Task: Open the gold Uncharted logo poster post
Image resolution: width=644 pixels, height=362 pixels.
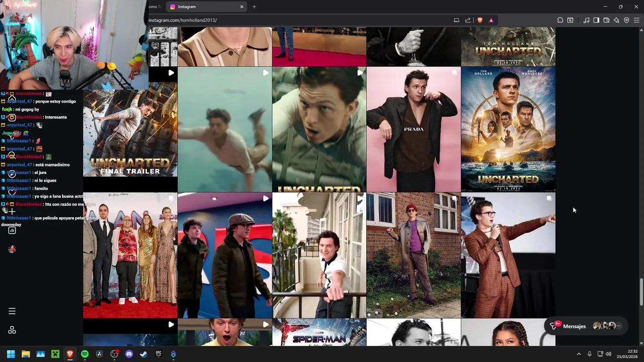Action: point(508,47)
